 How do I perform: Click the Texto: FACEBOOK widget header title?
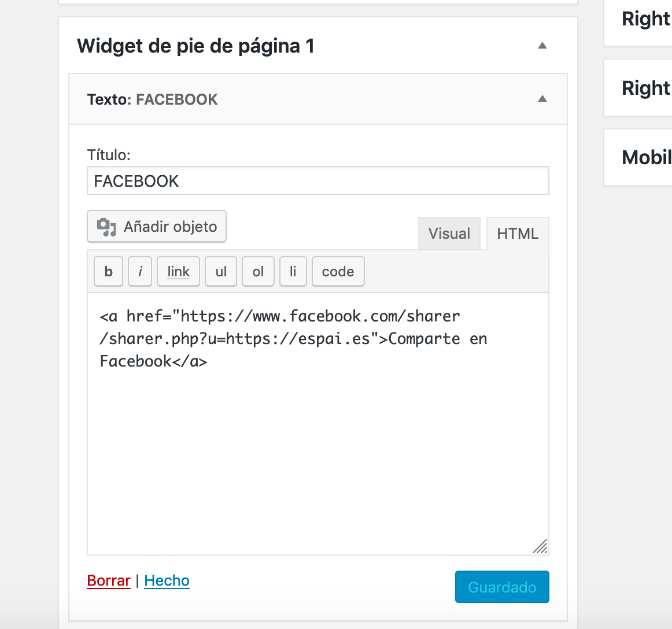153,99
